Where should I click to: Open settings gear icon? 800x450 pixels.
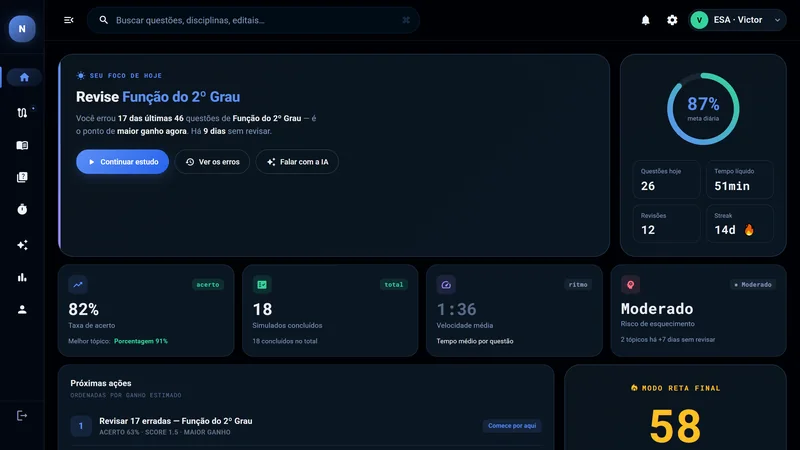672,20
